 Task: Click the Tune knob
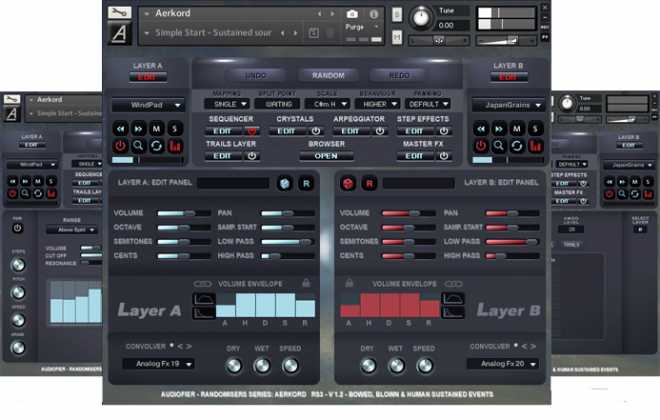[x=421, y=18]
